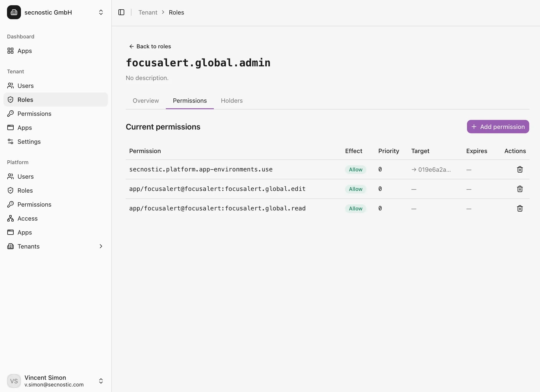540x392 pixels.
Task: Open the Dashboard Apps grid icon
Action: point(10,51)
